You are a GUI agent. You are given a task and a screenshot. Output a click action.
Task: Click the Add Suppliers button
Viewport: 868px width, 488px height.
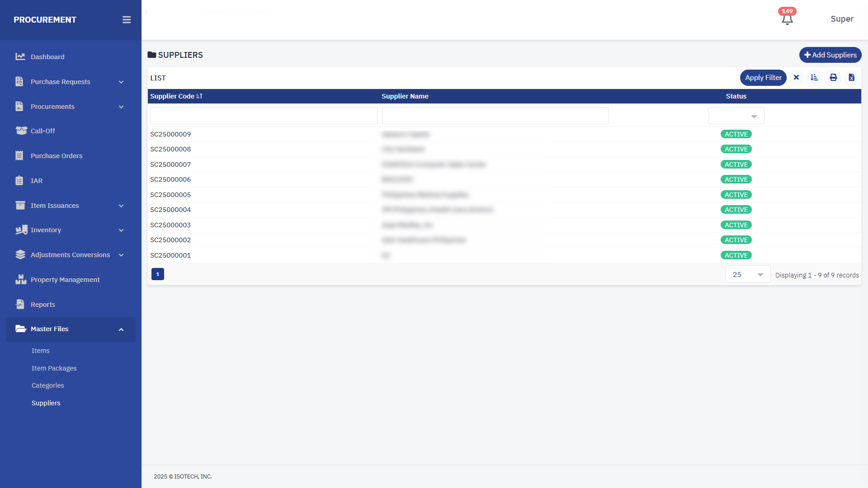[x=830, y=55]
